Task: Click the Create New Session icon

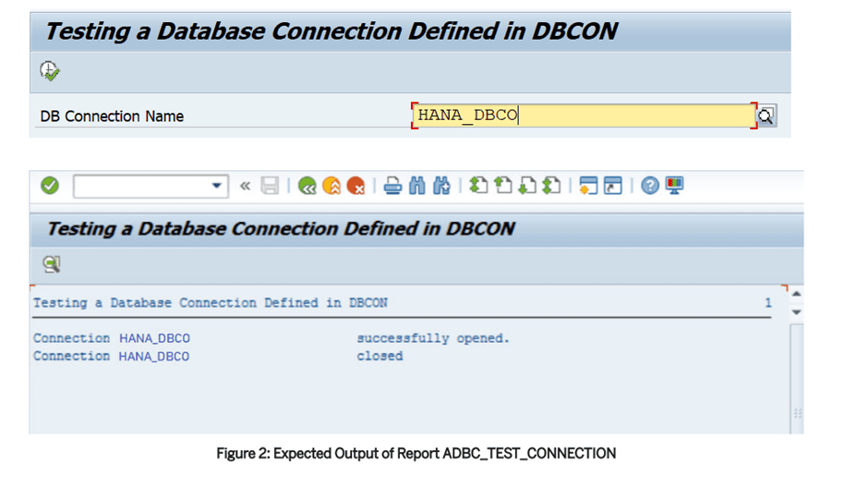Action: tap(589, 186)
